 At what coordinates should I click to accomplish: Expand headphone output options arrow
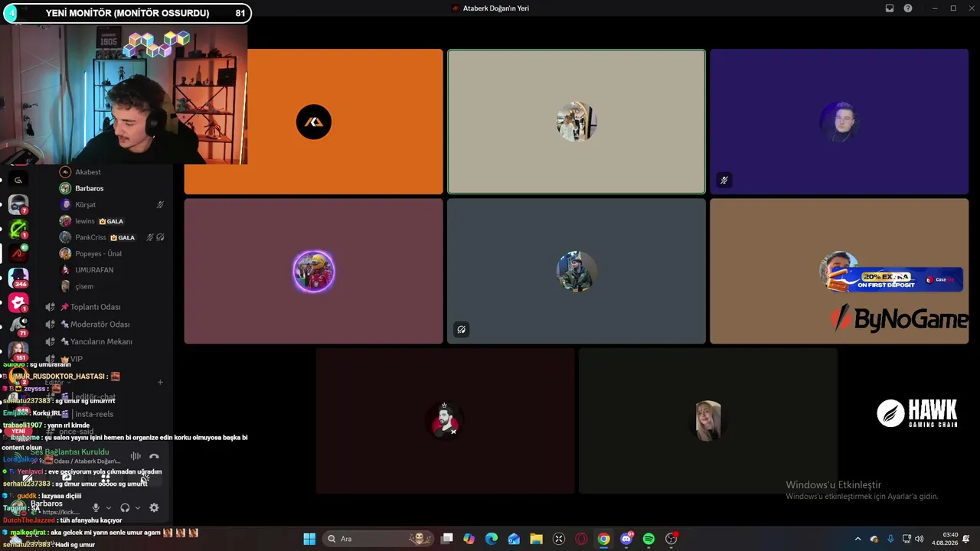138,507
